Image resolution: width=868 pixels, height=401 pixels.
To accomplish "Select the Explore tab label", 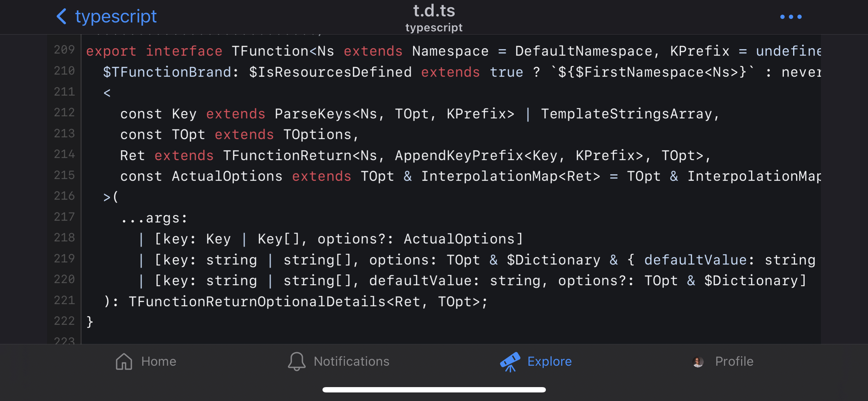I will pyautogui.click(x=549, y=361).
